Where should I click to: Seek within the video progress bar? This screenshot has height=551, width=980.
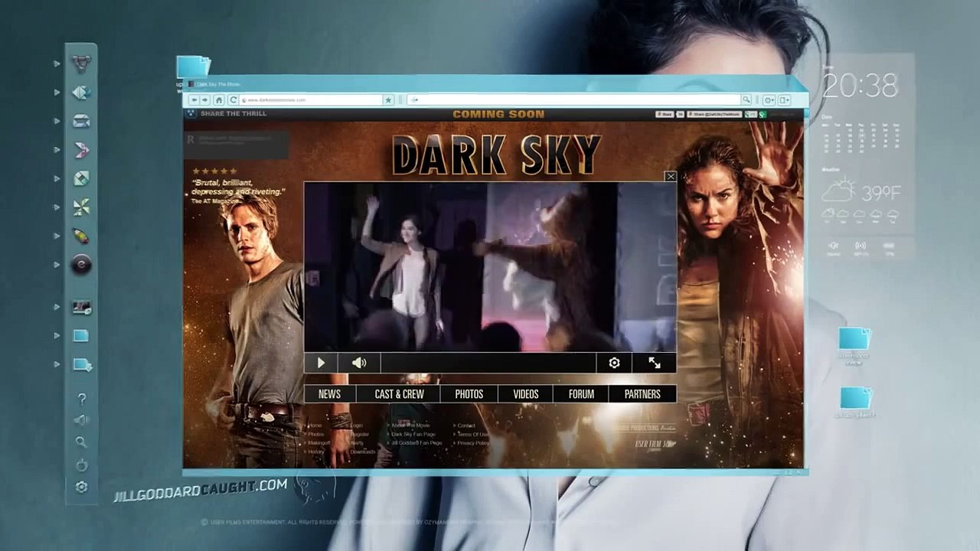[x=488, y=363]
